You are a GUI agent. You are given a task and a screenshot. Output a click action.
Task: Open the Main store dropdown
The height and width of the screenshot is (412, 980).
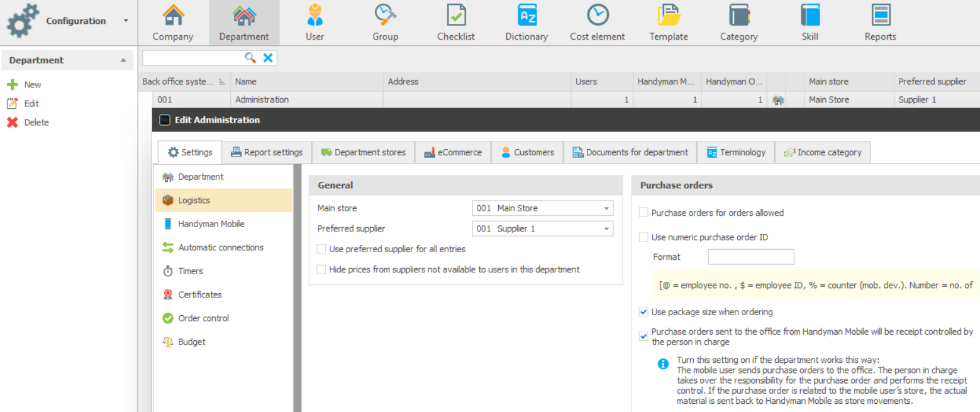point(606,208)
